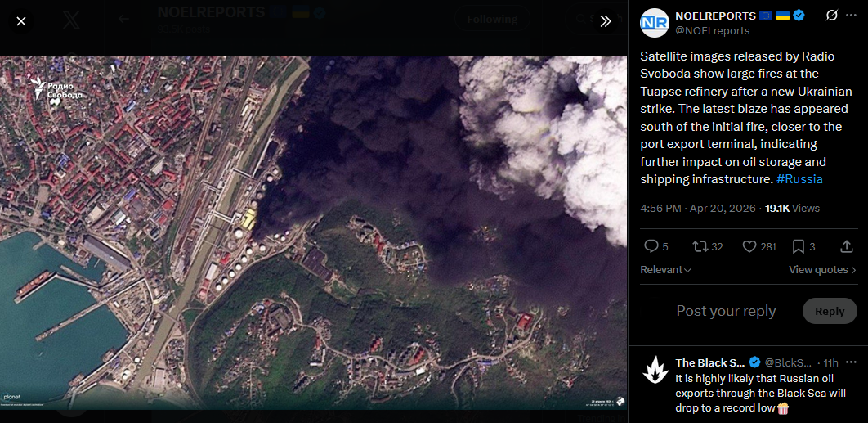Close the image viewer with the X
The width and height of the screenshot is (868, 423).
point(21,21)
